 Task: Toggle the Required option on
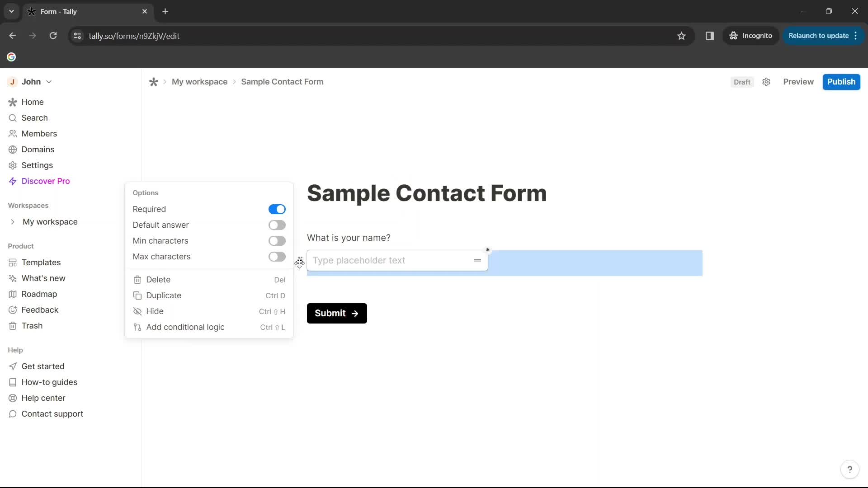(276, 209)
